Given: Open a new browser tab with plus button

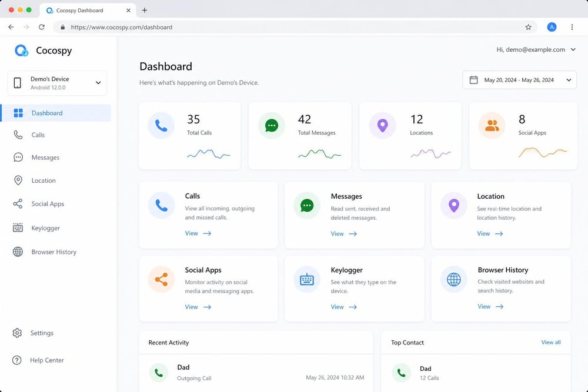Looking at the screenshot, I should point(145,10).
